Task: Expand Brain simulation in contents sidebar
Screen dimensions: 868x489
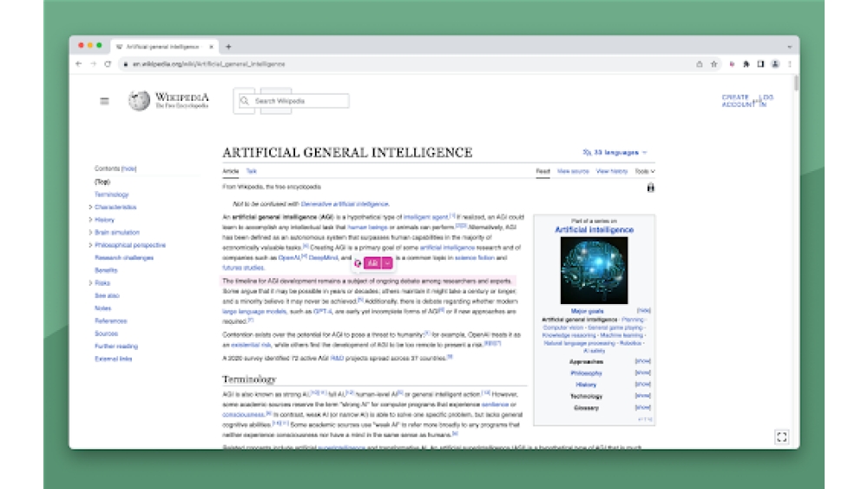Action: [x=90, y=233]
